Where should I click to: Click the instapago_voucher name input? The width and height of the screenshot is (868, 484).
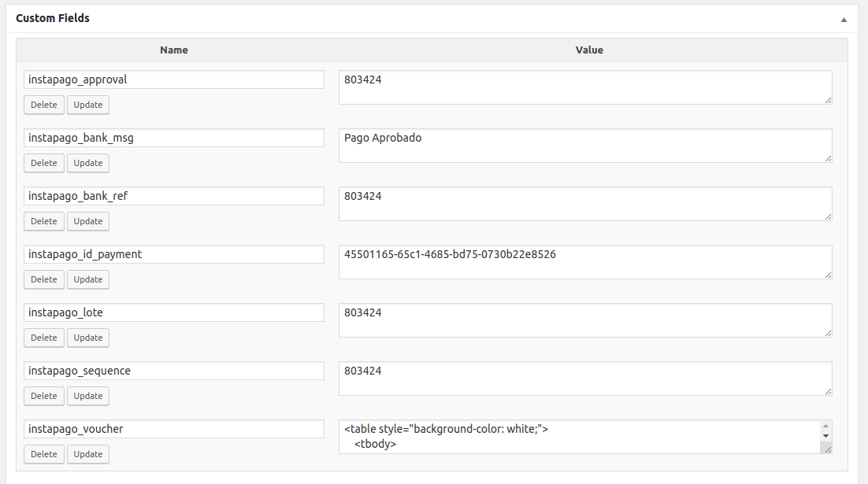174,429
